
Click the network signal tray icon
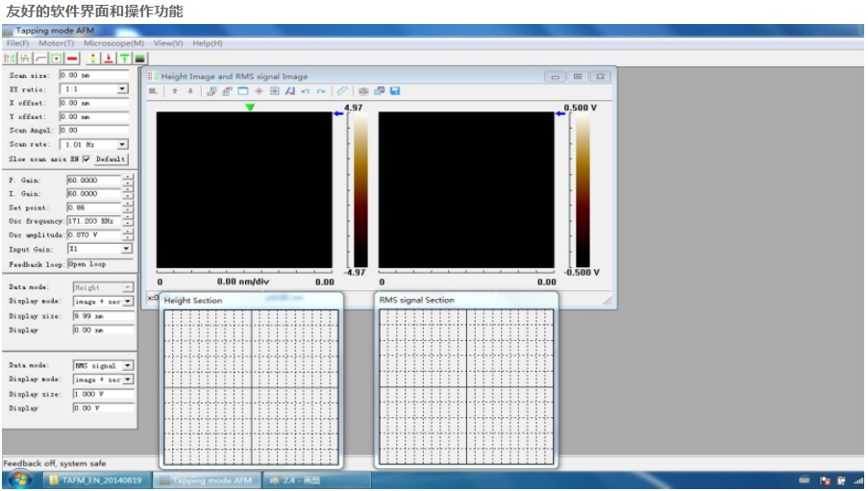point(858,480)
